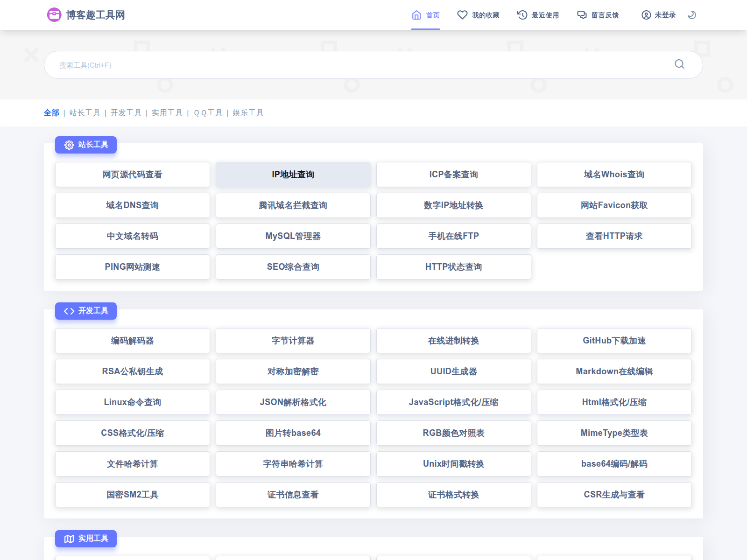
Task: Select the 娱乐工具 category filter
Action: point(248,113)
